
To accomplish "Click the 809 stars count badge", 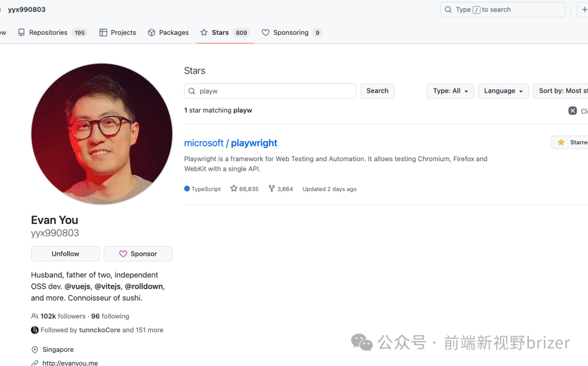I will [x=242, y=33].
